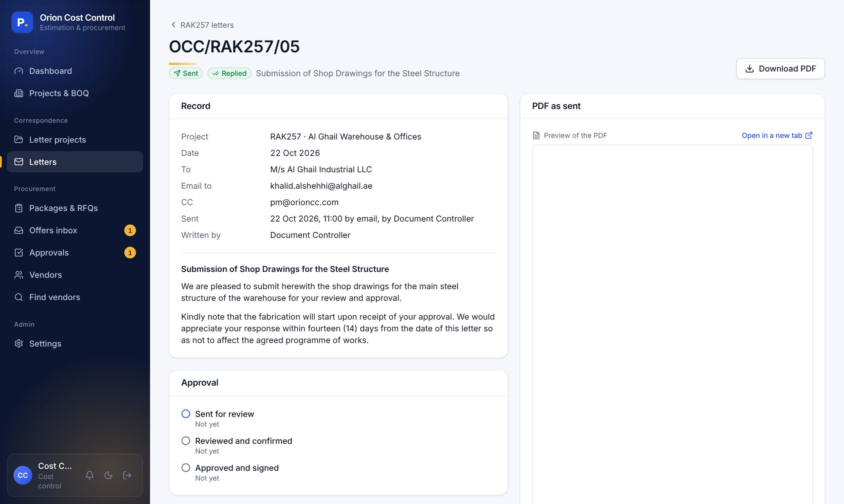
Task: Select Letters in the sidebar
Action: click(75, 162)
